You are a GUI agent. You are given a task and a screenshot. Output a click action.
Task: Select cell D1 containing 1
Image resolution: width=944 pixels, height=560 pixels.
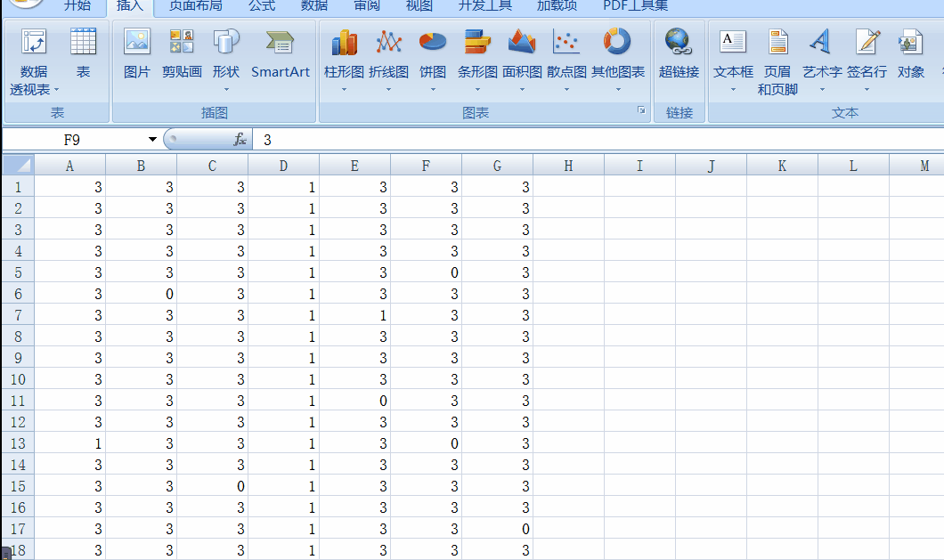pyautogui.click(x=283, y=187)
